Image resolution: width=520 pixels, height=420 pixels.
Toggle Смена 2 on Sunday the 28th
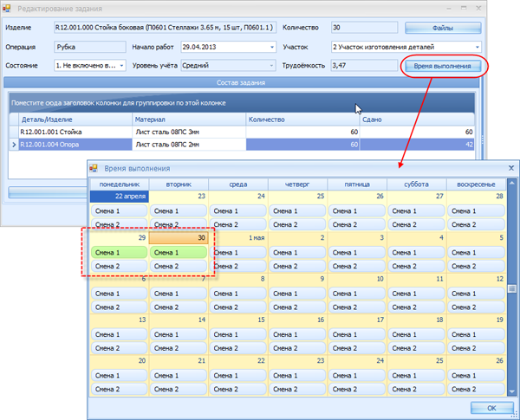476,225
